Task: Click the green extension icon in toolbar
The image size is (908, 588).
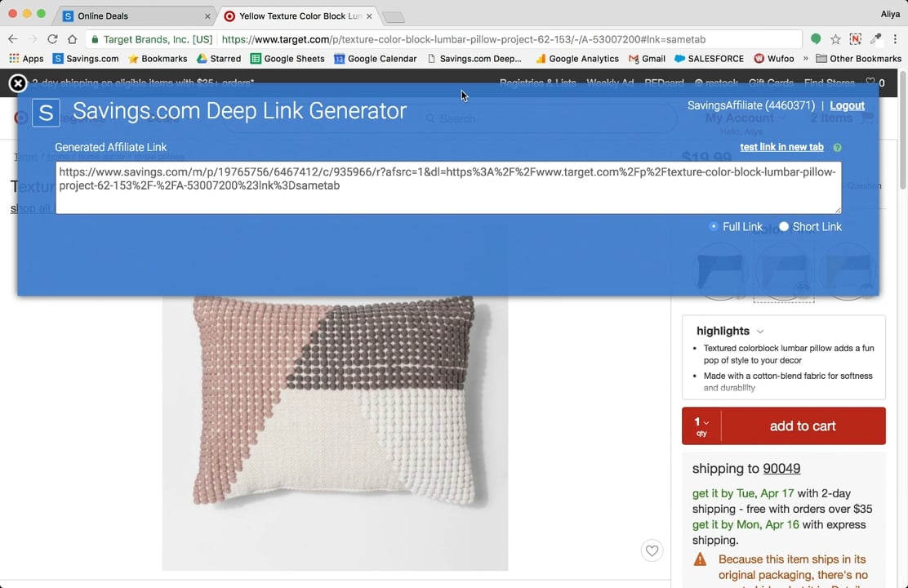Action: tap(816, 39)
